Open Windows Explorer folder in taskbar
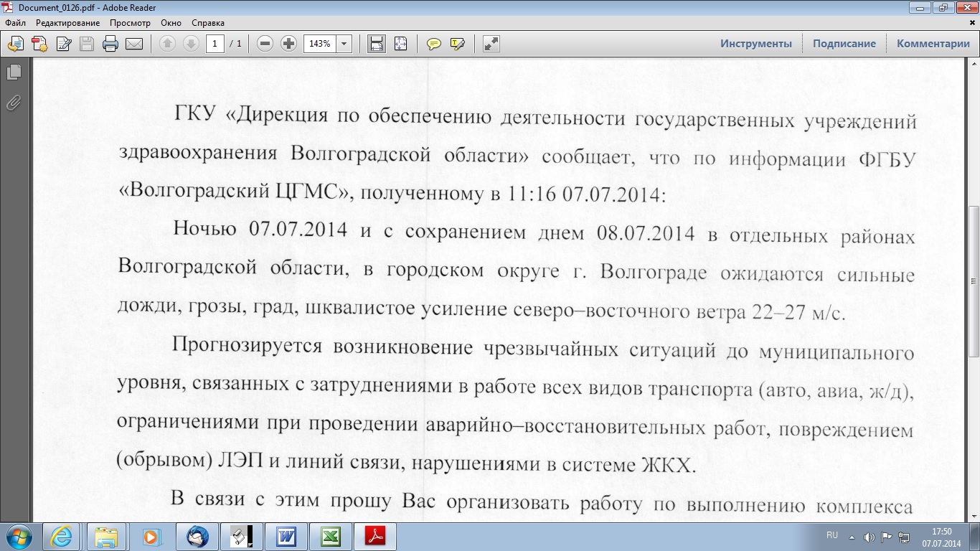980x551 pixels. pyautogui.click(x=106, y=537)
